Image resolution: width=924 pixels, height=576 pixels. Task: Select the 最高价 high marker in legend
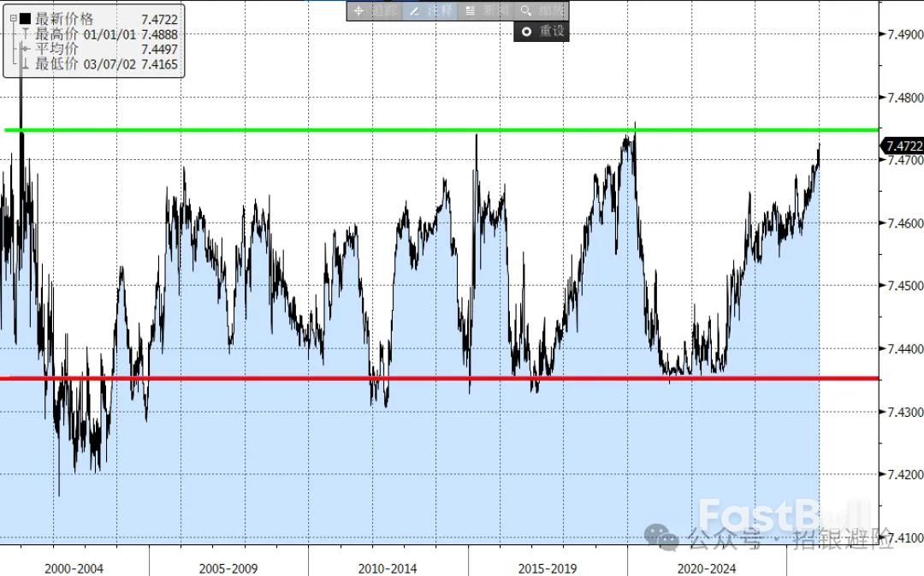[x=26, y=33]
